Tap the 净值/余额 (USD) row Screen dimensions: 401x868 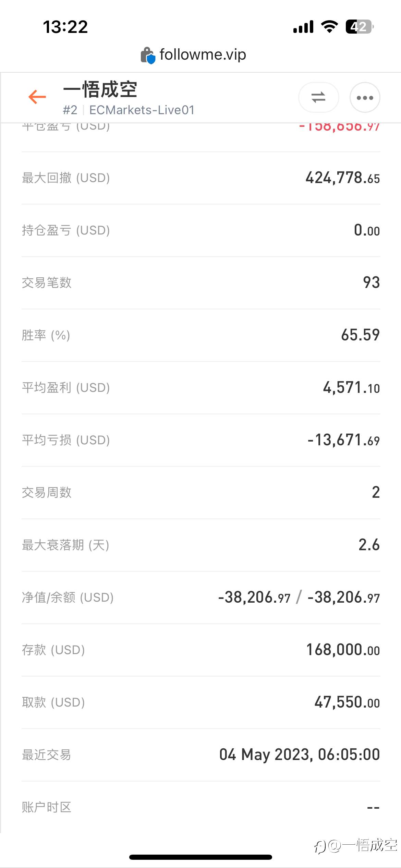point(201,598)
